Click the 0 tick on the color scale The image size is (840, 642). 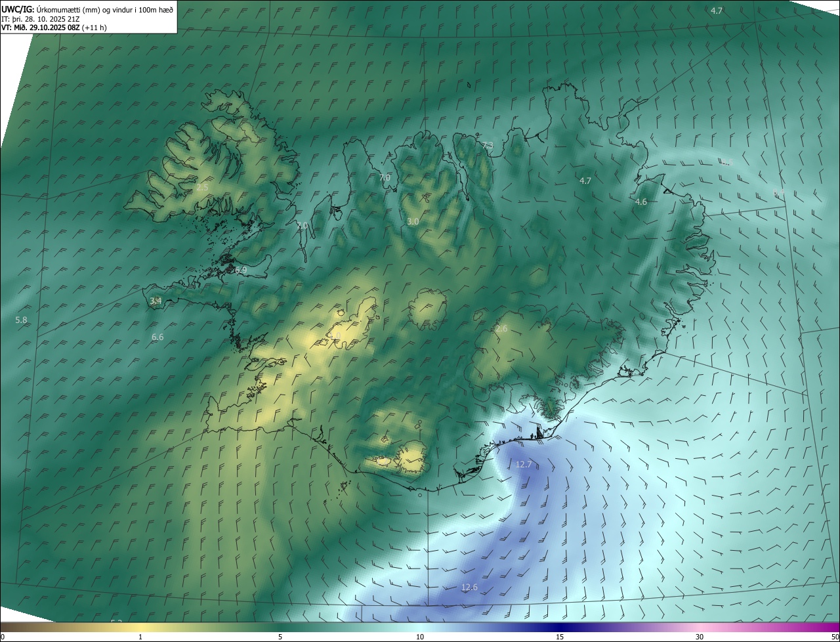coord(2,637)
